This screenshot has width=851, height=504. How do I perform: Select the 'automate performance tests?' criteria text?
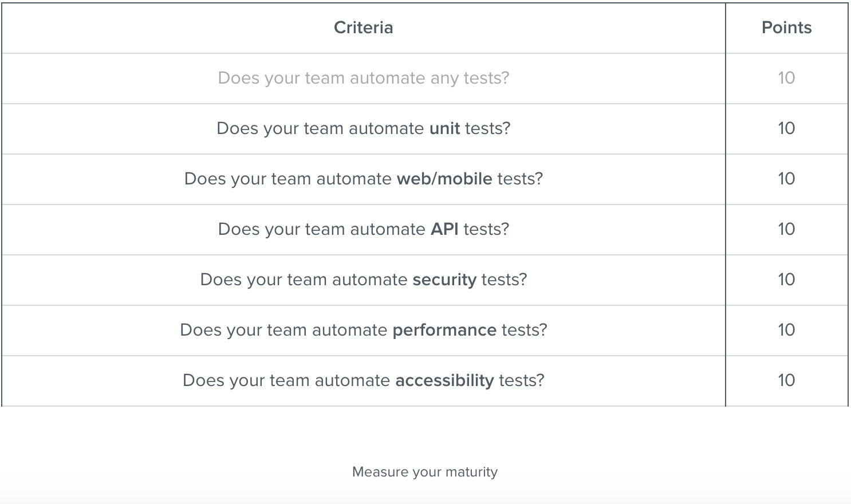click(x=363, y=330)
